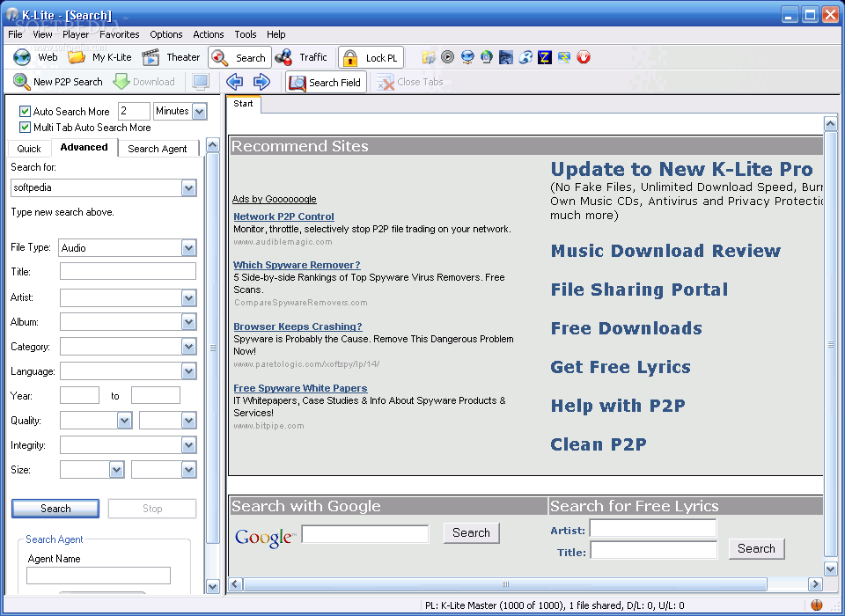Click the Stop search button
Image resolution: width=845 pixels, height=616 pixels.
click(x=152, y=509)
